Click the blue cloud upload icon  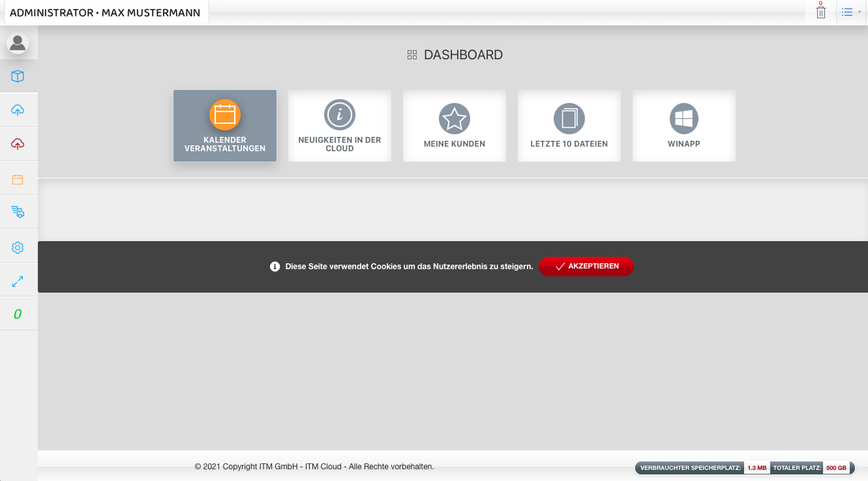click(x=18, y=110)
